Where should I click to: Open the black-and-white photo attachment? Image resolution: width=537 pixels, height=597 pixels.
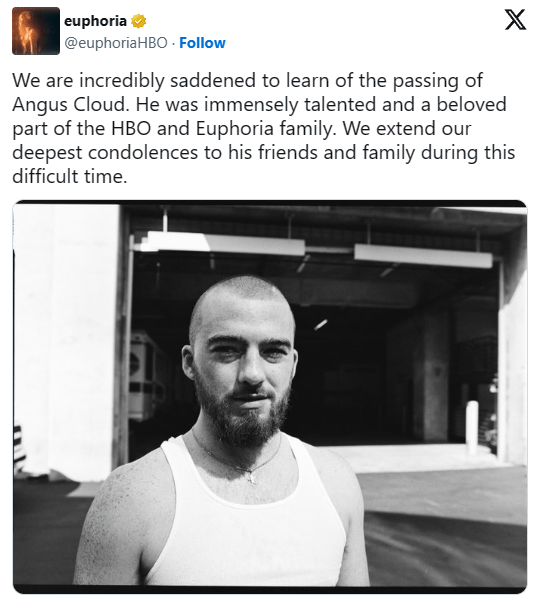(270, 396)
